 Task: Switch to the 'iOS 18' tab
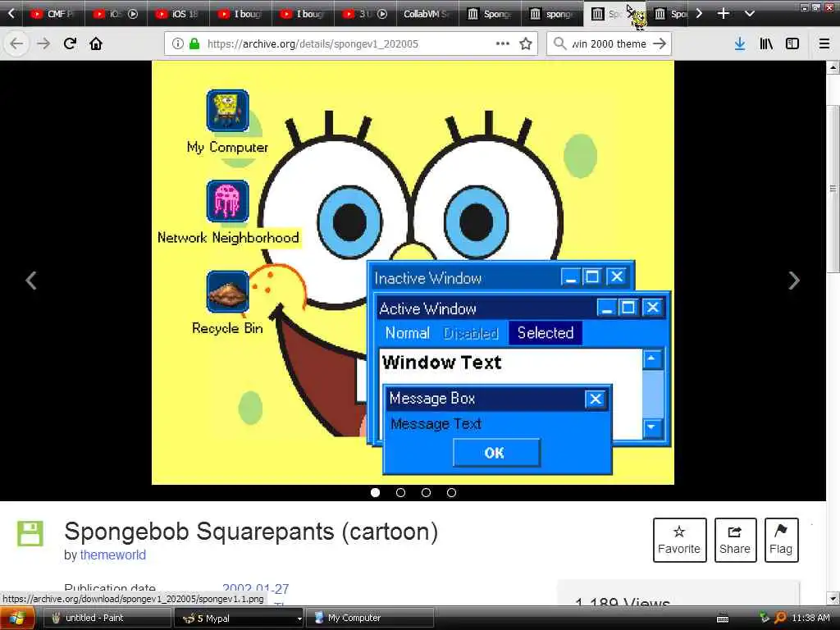(178, 14)
